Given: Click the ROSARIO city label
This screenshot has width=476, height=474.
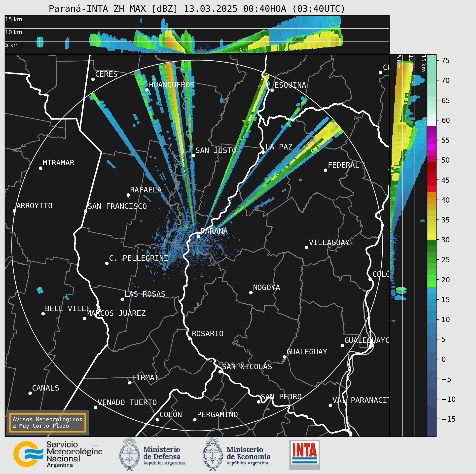Looking at the screenshot, I should [208, 333].
